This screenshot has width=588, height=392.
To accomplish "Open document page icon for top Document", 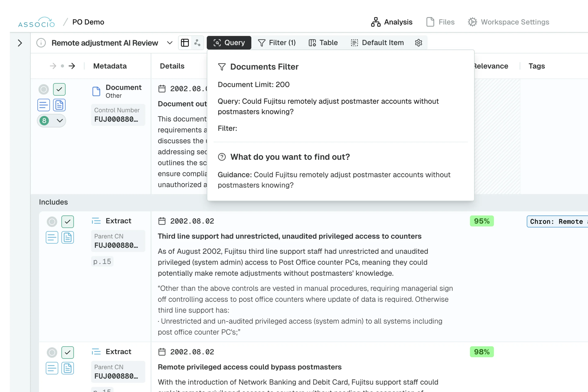I will tap(59, 105).
